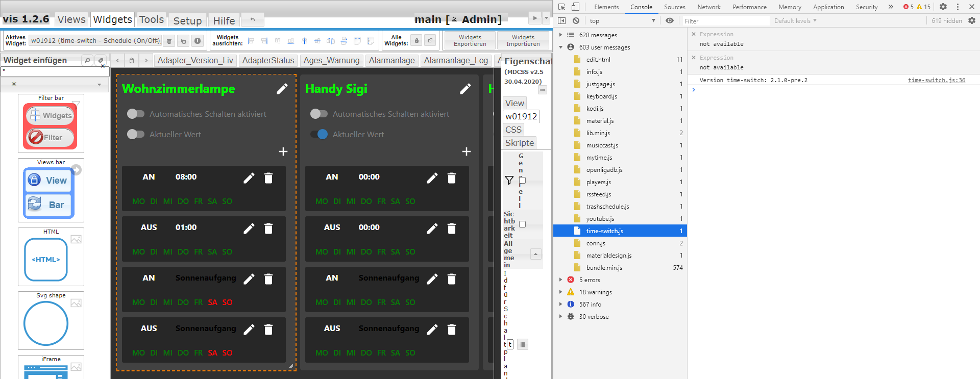This screenshot has width=980, height=379.
Task: Open the Setup menu tab
Action: pyautogui.click(x=187, y=20)
